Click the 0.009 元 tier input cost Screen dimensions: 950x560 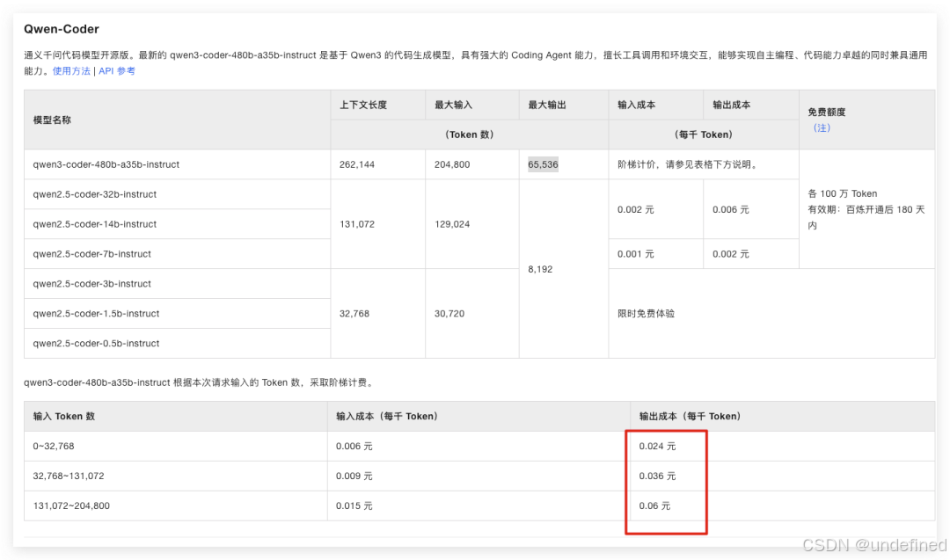(354, 476)
